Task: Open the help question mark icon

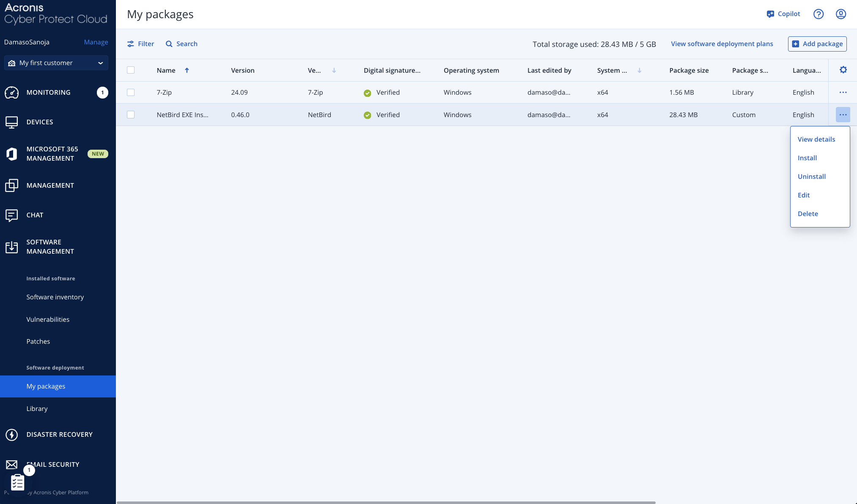Action: pos(819,14)
